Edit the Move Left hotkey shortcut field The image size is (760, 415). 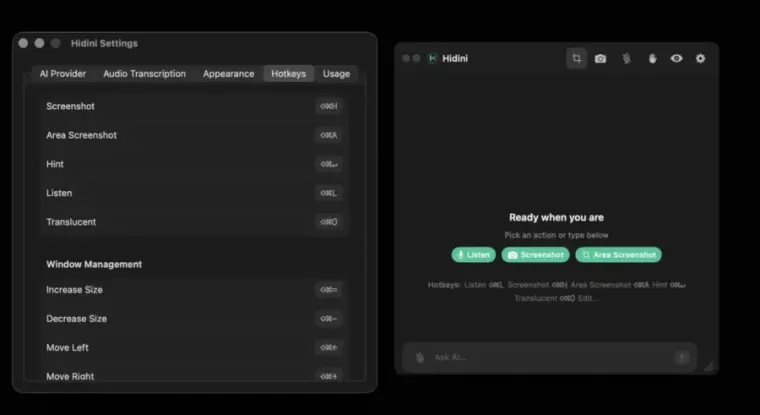(329, 348)
